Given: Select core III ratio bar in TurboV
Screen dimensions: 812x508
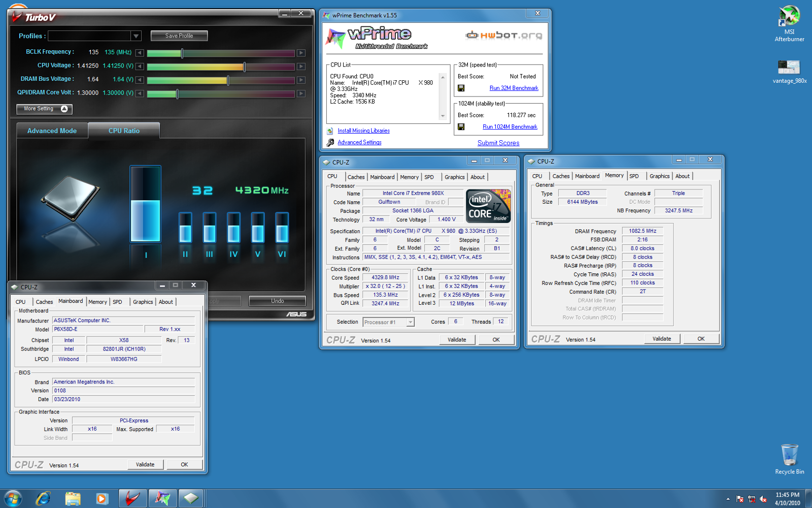Looking at the screenshot, I should click(209, 228).
